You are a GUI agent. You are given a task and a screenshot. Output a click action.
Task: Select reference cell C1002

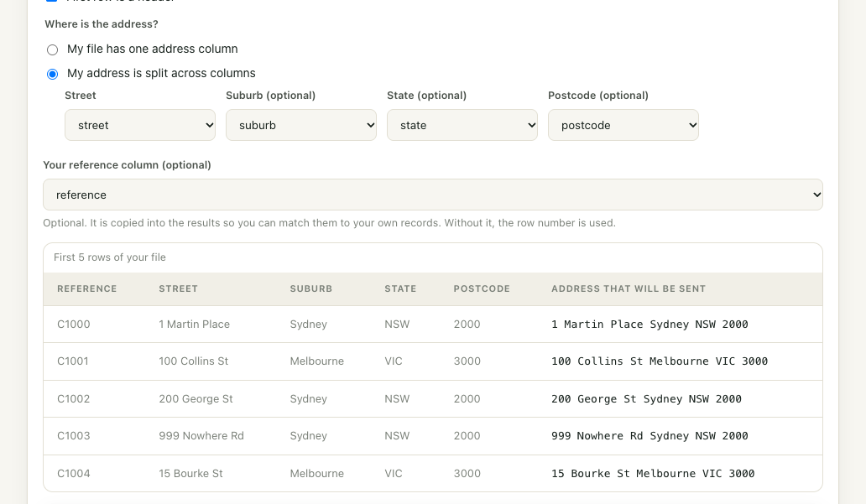tap(74, 398)
